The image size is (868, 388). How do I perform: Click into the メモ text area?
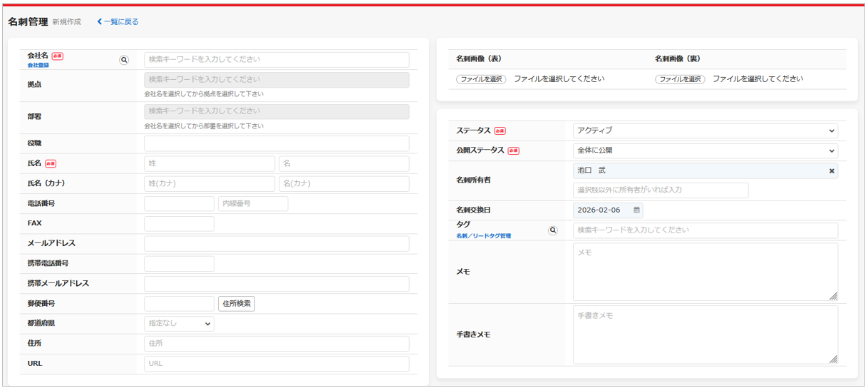coord(705,272)
